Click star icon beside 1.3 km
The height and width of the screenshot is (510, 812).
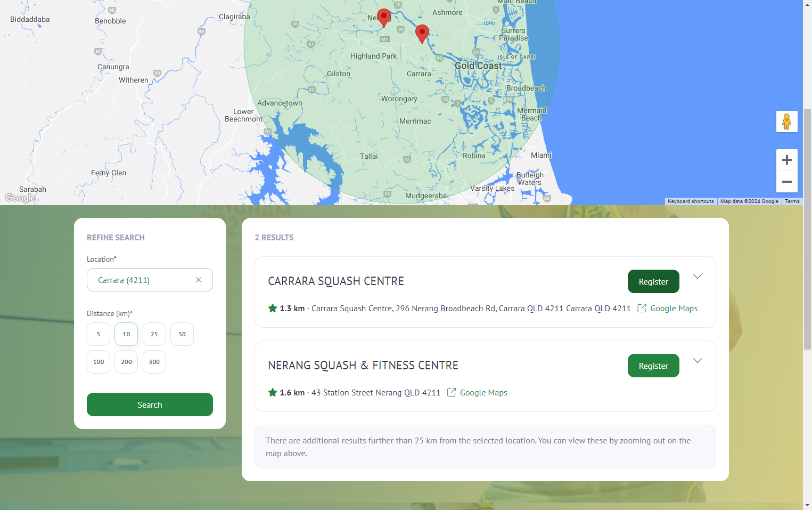coord(273,308)
